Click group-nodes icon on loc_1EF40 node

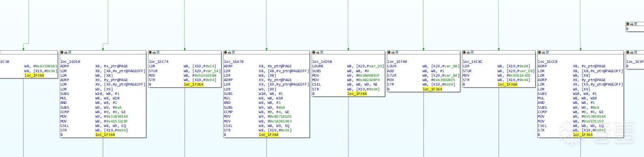396,52
